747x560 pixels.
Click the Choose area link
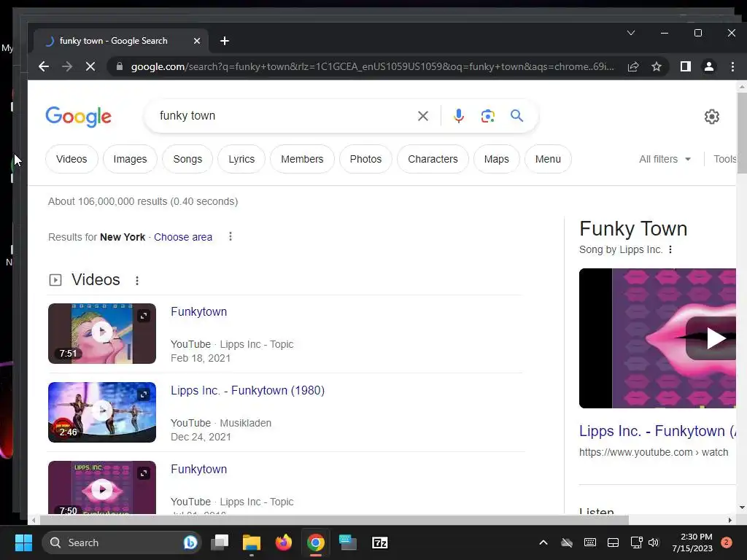pos(183,237)
